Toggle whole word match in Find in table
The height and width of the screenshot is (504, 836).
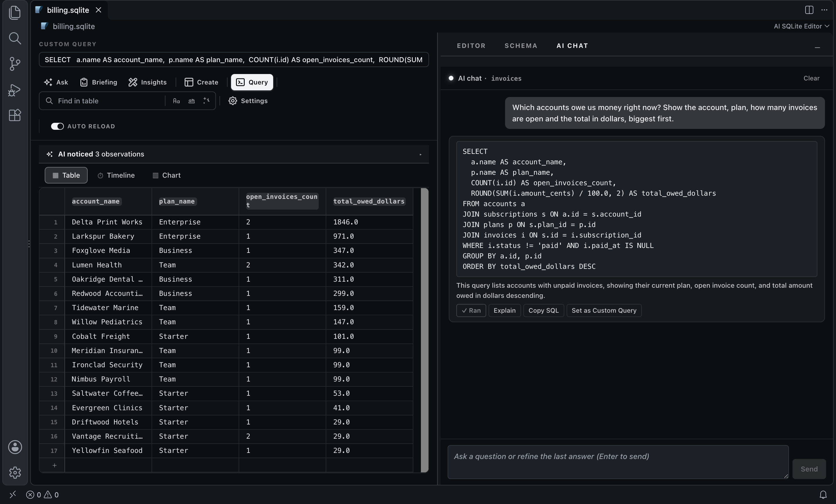point(191,101)
